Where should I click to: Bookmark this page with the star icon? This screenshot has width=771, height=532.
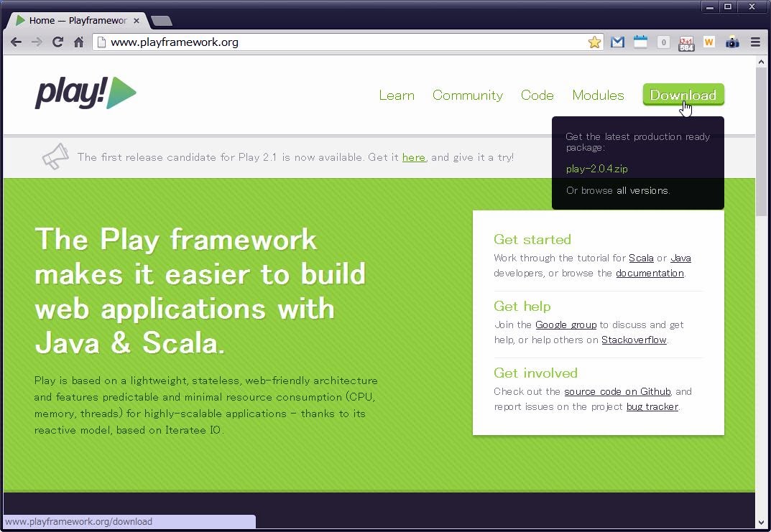coord(594,42)
